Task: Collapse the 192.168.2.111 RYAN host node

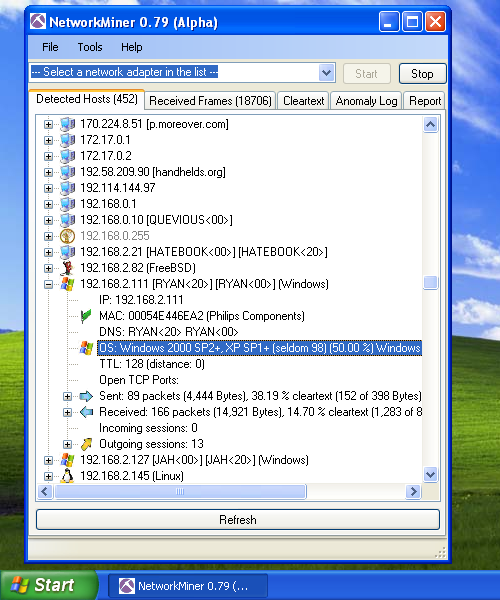Action: [x=48, y=284]
